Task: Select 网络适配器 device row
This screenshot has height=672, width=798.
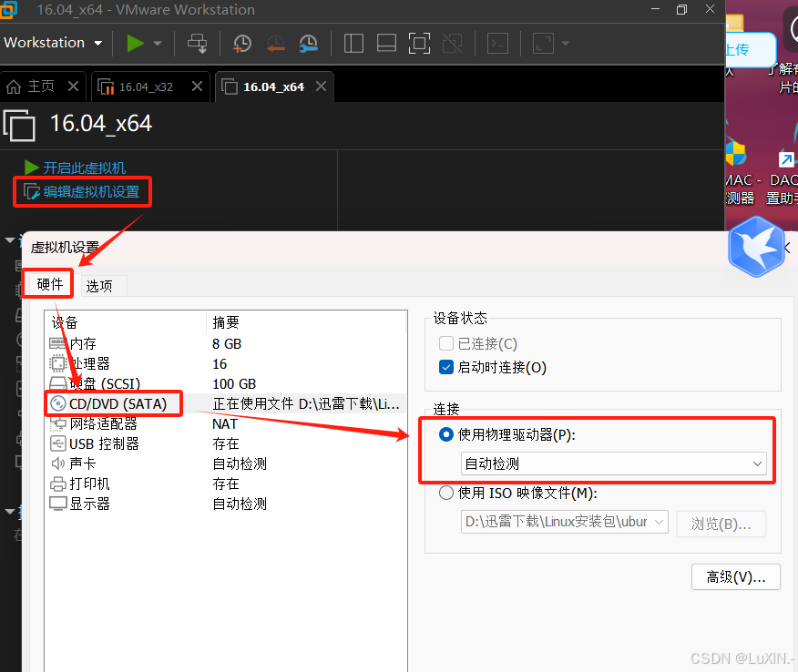Action: point(103,423)
